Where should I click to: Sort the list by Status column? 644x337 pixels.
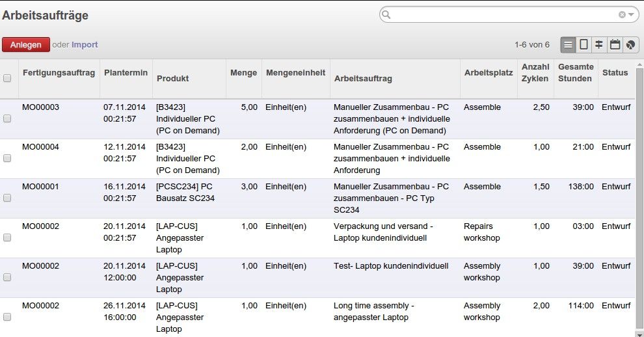pyautogui.click(x=615, y=72)
